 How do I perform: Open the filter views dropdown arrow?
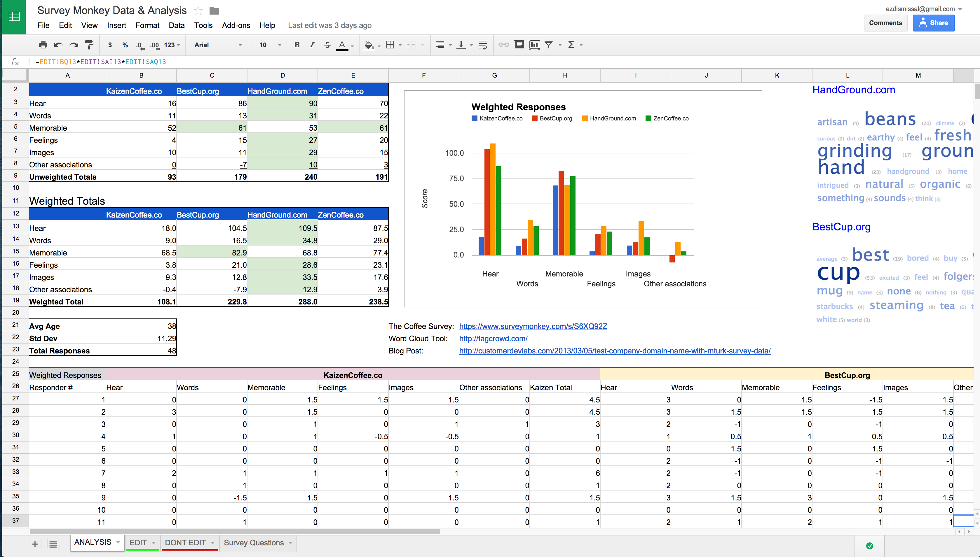click(x=560, y=45)
